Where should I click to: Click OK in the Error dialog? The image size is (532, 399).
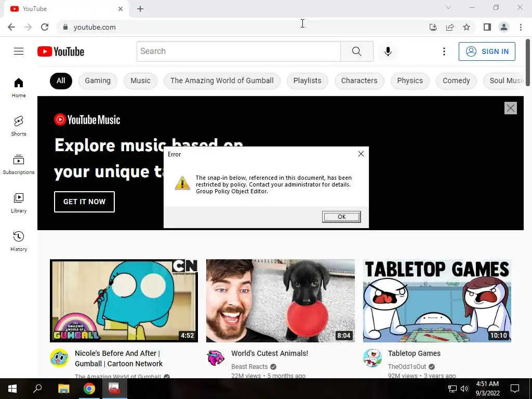tap(341, 217)
